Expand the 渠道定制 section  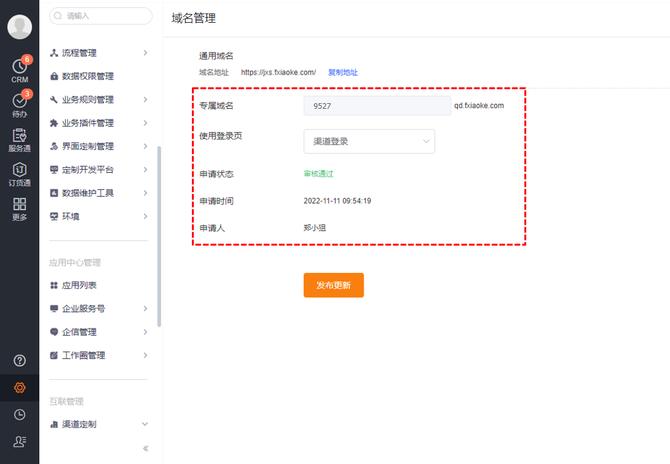(100, 425)
